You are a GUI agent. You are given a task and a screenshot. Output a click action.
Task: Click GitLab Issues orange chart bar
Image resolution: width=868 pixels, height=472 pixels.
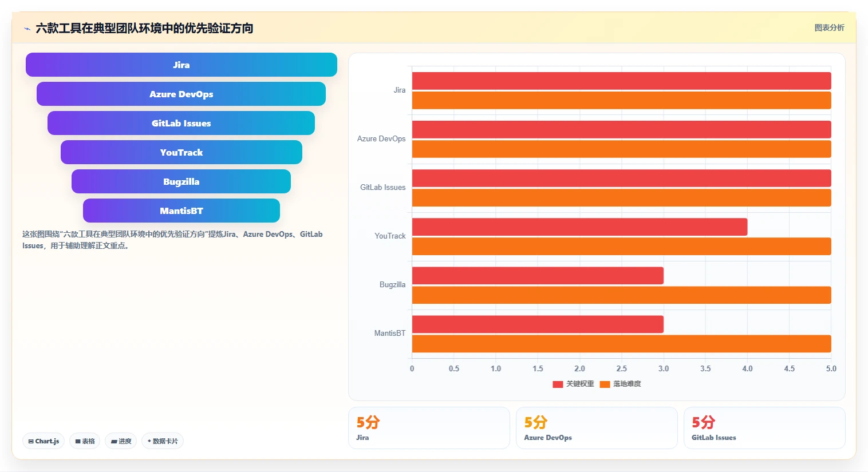point(621,197)
